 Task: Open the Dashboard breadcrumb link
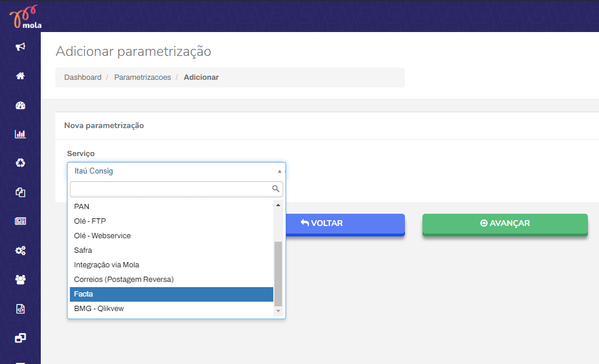(x=83, y=77)
